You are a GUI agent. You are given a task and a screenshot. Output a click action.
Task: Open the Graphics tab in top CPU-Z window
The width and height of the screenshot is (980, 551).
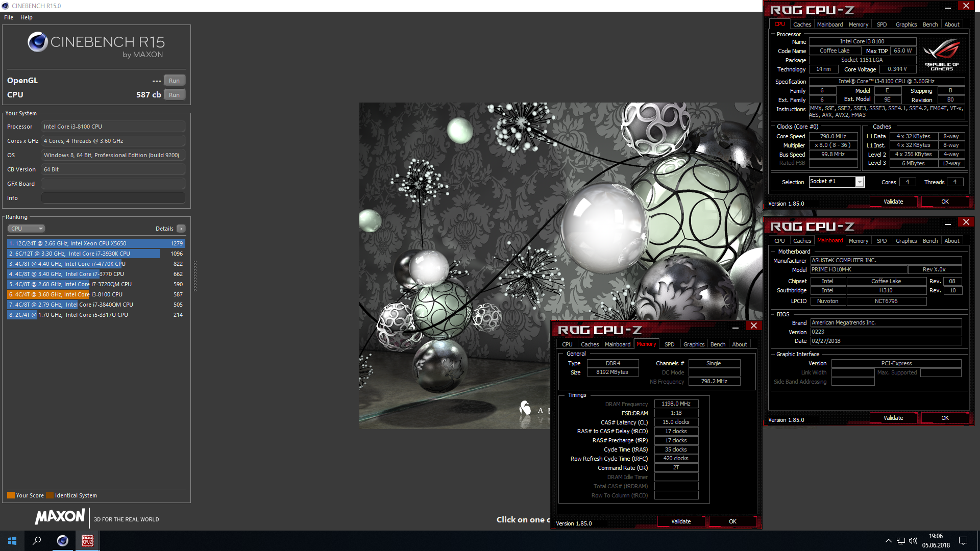point(906,24)
